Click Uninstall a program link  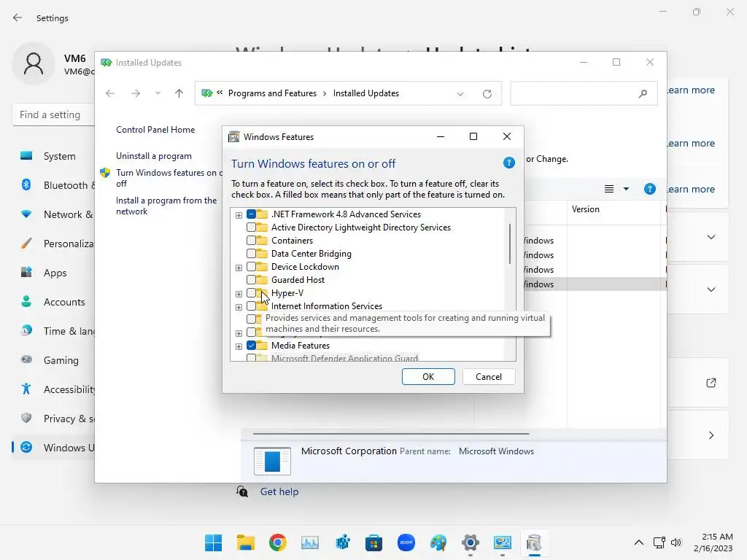(x=154, y=156)
